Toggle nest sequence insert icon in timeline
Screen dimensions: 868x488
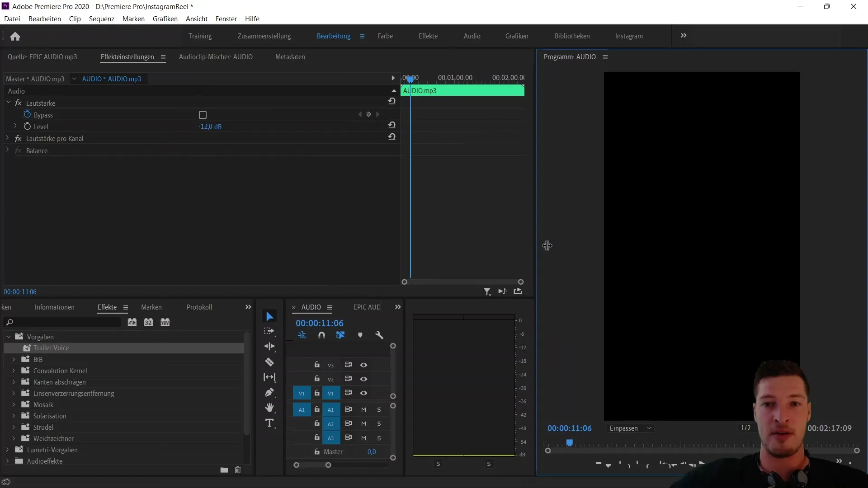tap(302, 335)
